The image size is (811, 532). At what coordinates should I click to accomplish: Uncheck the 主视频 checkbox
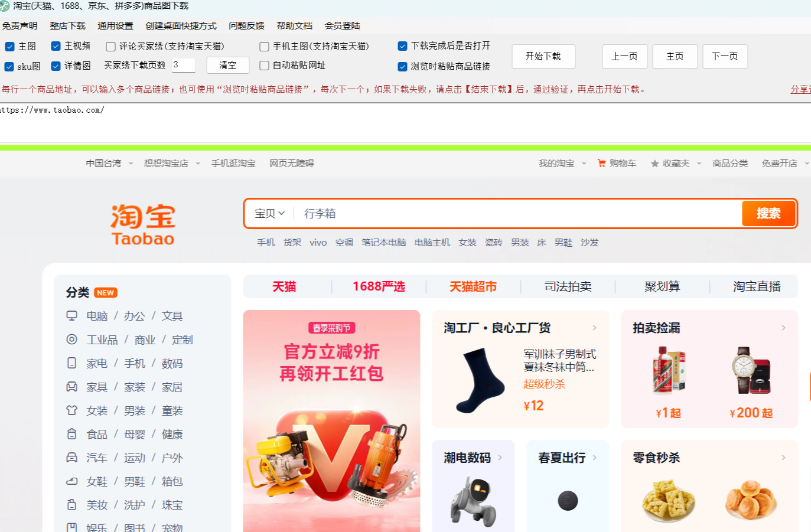(56, 46)
